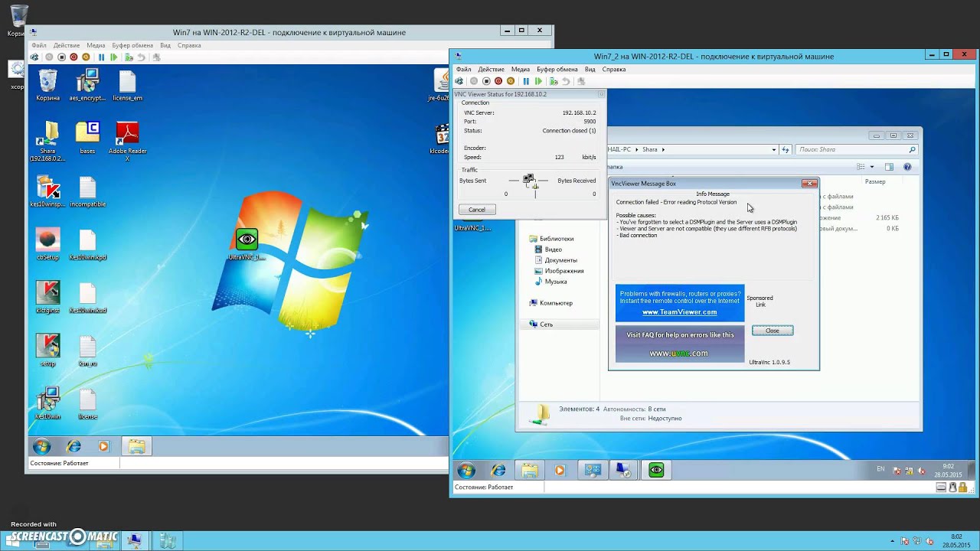Select license_em file on Win7 desktop
This screenshot has width=980, height=551.
(x=127, y=86)
